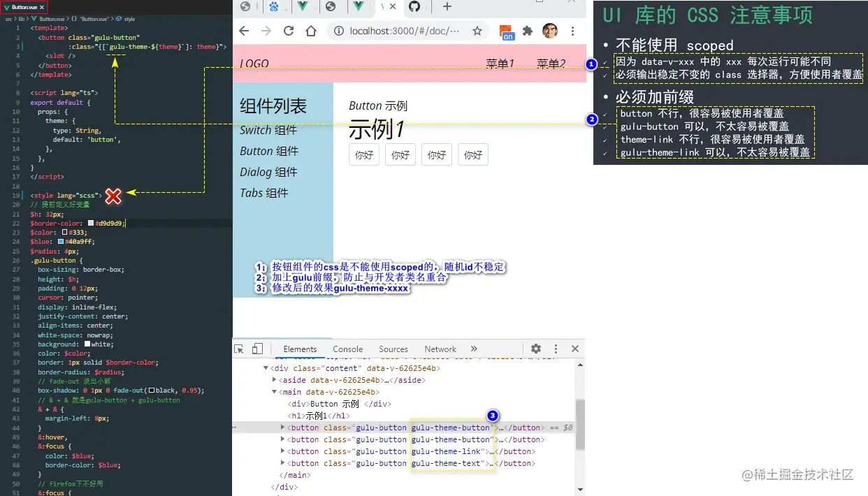The height and width of the screenshot is (496, 868).
Task: Open the black fade-out color swatch
Action: pos(152,391)
